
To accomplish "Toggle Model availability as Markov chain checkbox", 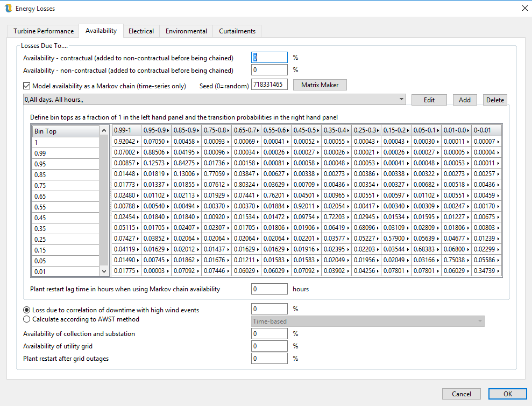I will click(x=27, y=86).
